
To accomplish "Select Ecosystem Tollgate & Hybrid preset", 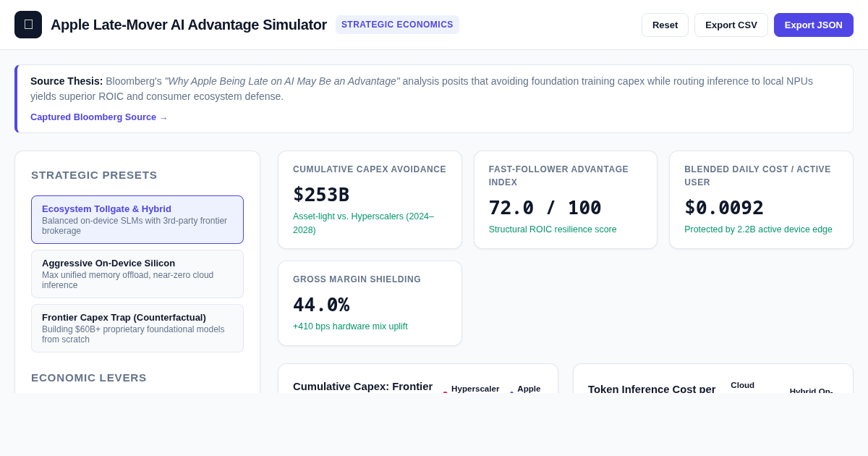I will click(x=137, y=219).
